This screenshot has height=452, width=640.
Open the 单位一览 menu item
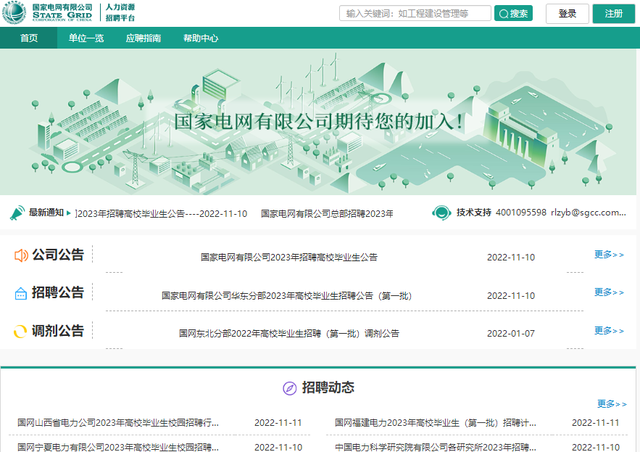click(86, 38)
